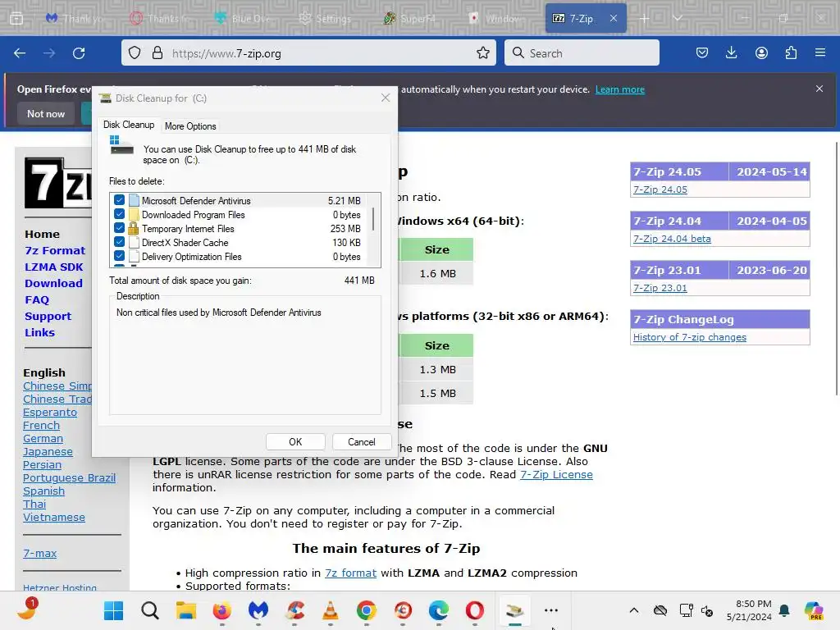Open the 7-max link
Viewport: 840px width, 630px height.
pos(39,554)
